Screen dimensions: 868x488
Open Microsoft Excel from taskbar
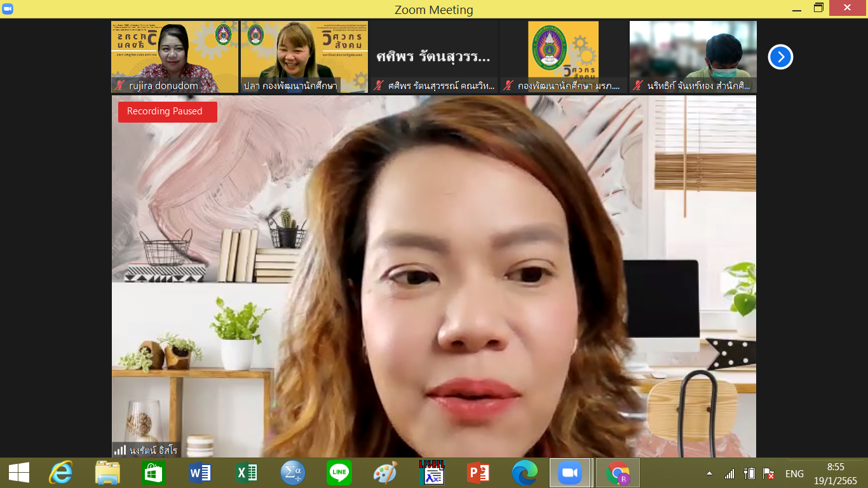point(247,473)
